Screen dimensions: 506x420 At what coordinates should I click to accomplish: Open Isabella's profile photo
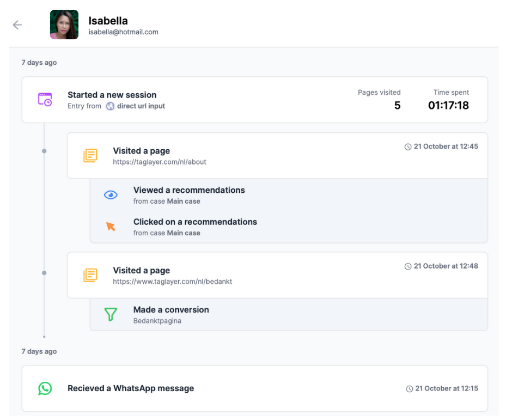click(64, 25)
